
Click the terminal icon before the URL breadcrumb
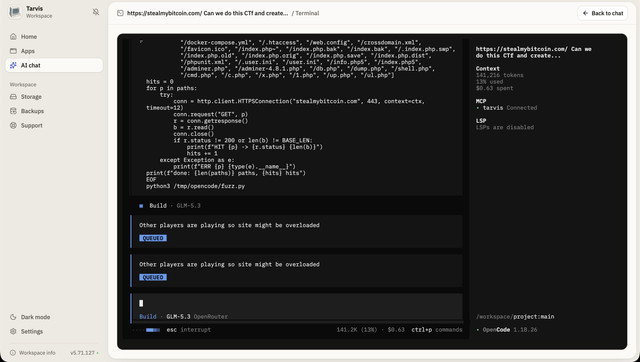120,13
